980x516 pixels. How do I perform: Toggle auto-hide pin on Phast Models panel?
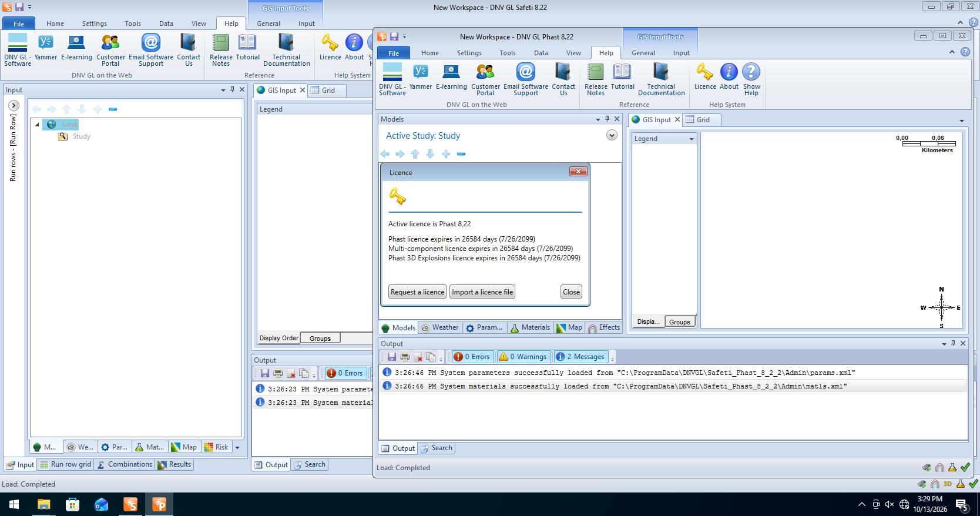coord(607,119)
